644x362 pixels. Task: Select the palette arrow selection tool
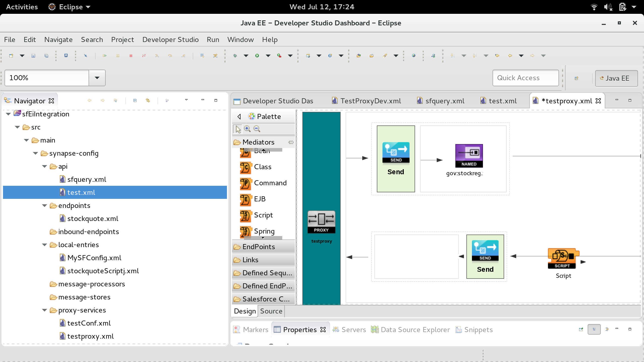pos(238,129)
